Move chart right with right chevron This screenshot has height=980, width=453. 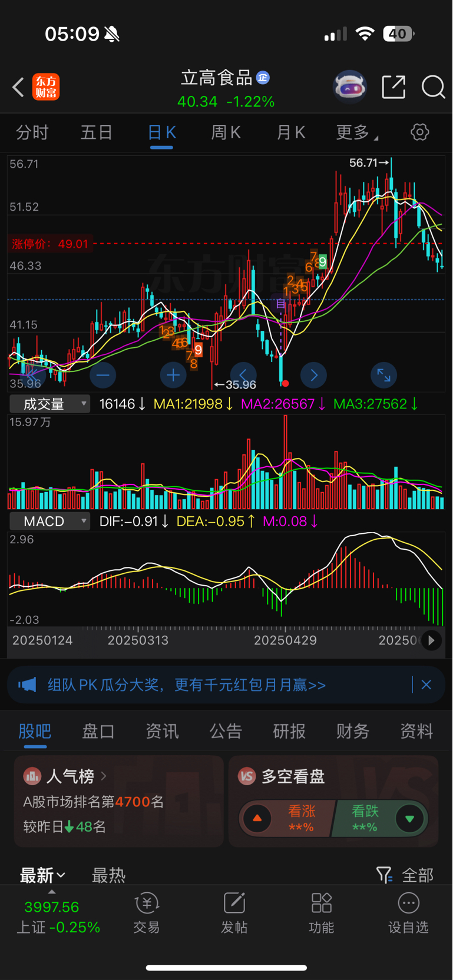click(x=313, y=375)
